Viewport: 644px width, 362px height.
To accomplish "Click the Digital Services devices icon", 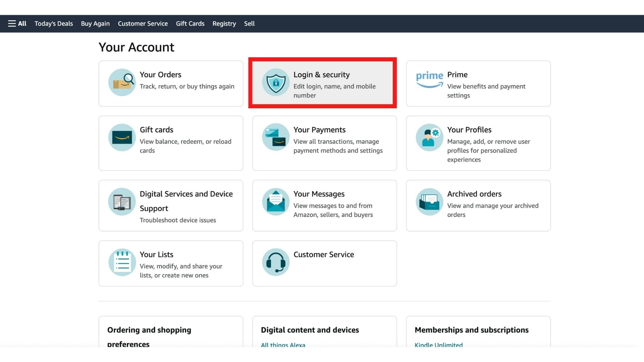I will [122, 202].
